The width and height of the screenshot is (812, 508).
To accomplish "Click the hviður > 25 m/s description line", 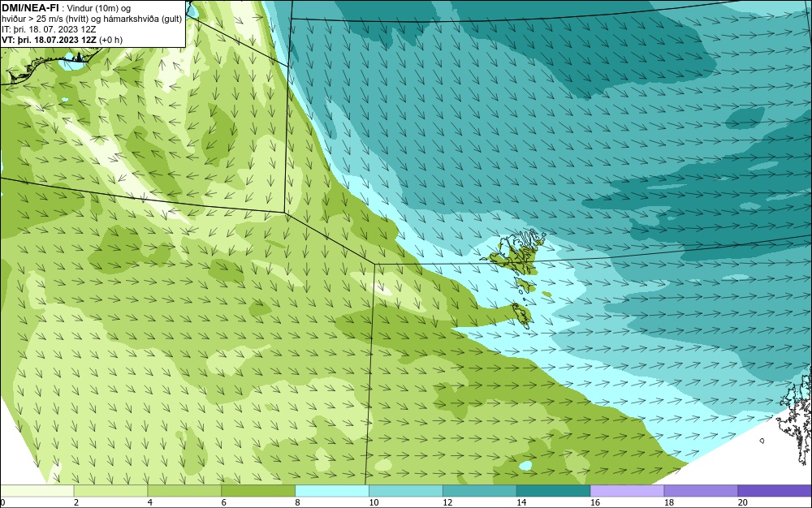I will 92,19.
